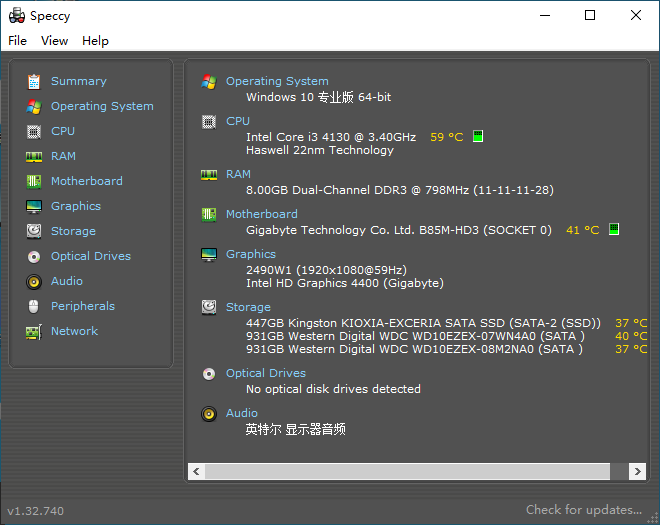The width and height of the screenshot is (660, 525).
Task: Click the 8.00GB Dual-Channel DDR3 text
Action: pos(400,190)
